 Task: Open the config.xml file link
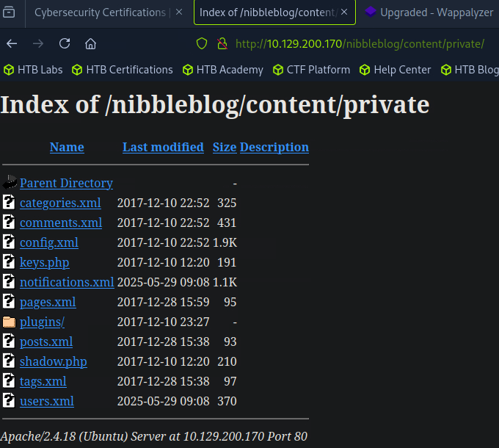(x=48, y=242)
